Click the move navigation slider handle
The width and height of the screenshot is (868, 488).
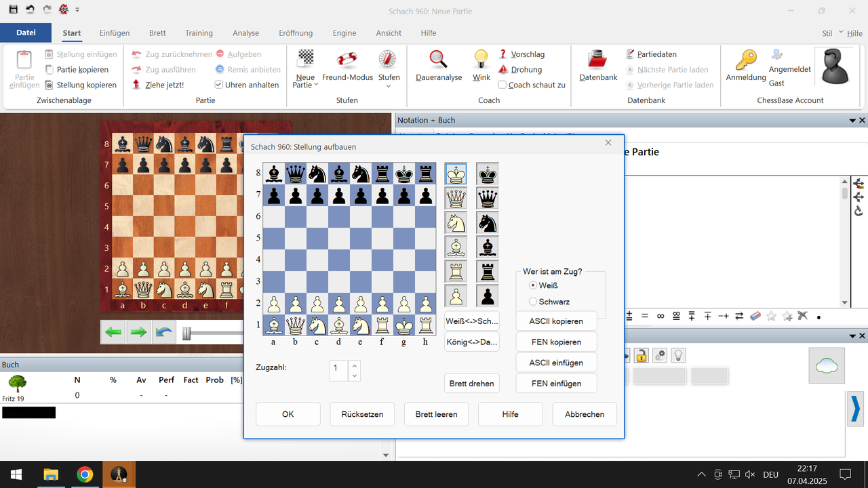tap(186, 333)
